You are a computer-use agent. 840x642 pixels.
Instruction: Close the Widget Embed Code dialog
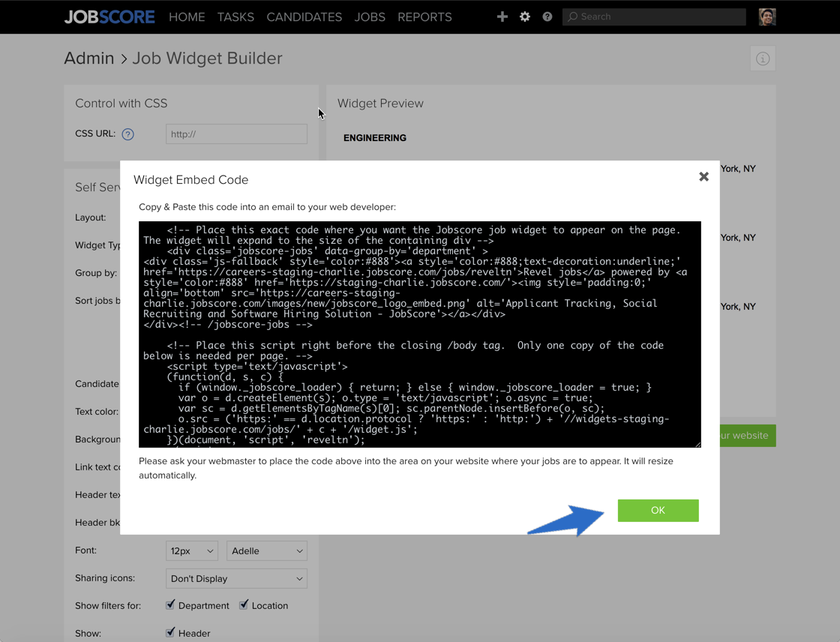tap(704, 176)
